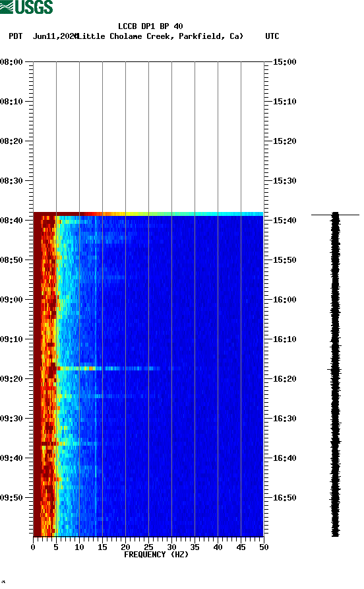Click the Jun11 date label
Viewport: 364px width, 589px height.
pos(55,36)
